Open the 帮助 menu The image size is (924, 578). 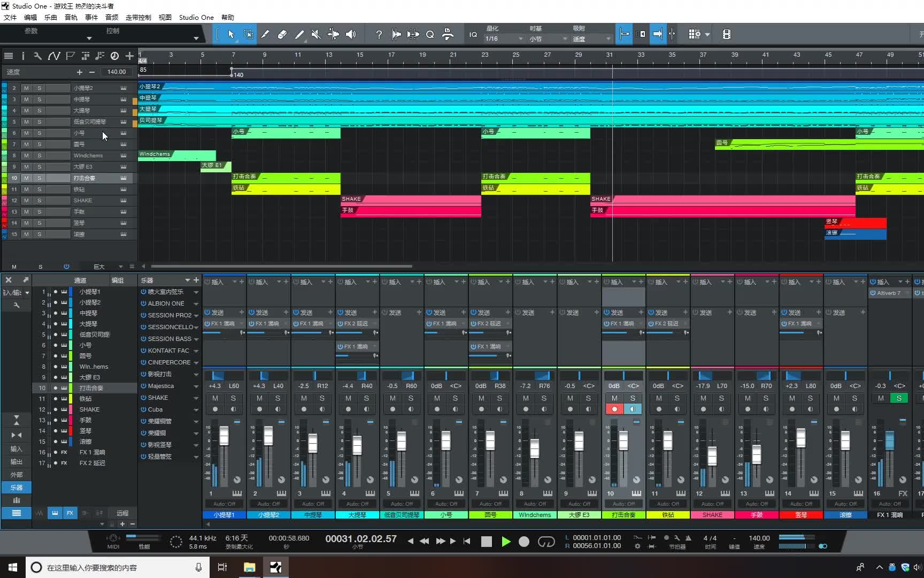point(228,18)
